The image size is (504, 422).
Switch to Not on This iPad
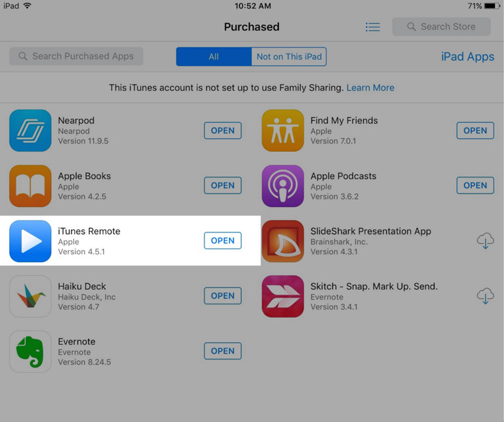pos(289,56)
